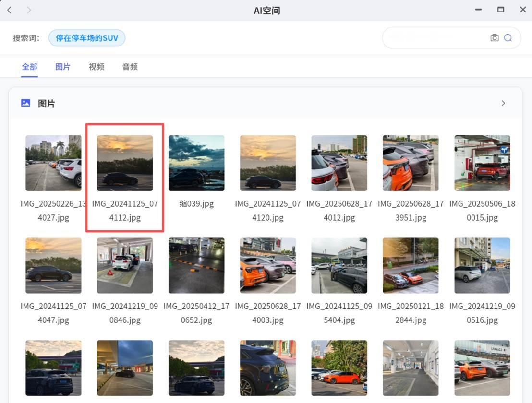
Task: Click the blue picture icon beside 图片 heading
Action: click(26, 103)
